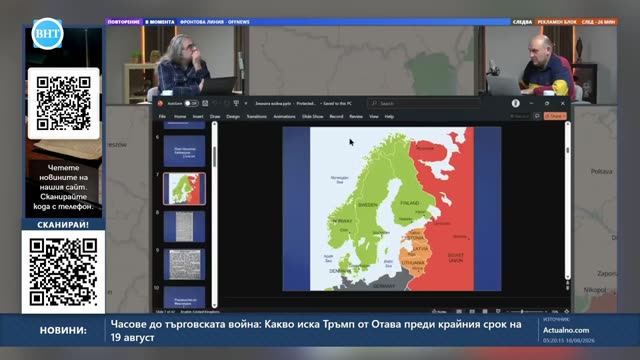Image resolution: width=640 pixels, height=360 pixels.
Task: Toggle the Notes pane in status bar
Action: coord(439,311)
